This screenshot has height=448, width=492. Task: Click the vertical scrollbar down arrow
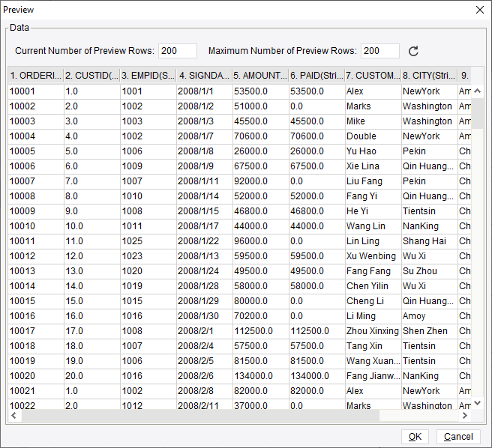[478, 403]
